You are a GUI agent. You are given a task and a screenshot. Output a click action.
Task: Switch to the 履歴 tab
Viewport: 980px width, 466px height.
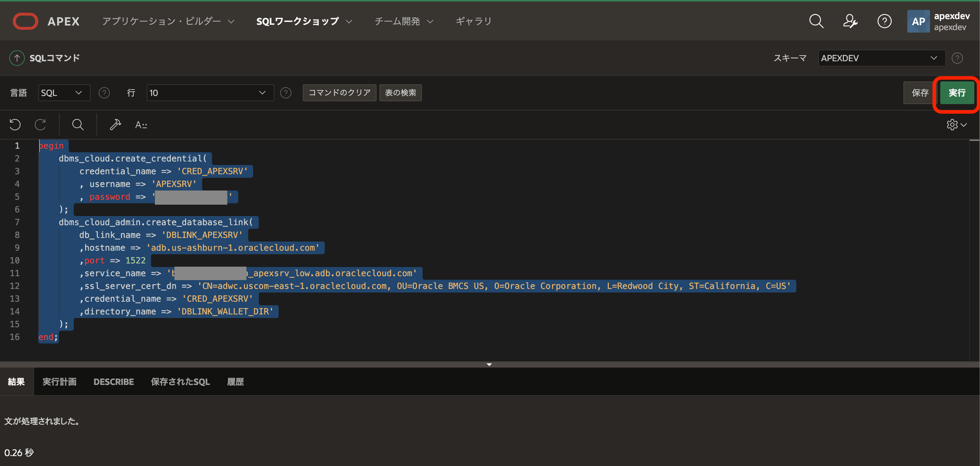[x=235, y=382]
